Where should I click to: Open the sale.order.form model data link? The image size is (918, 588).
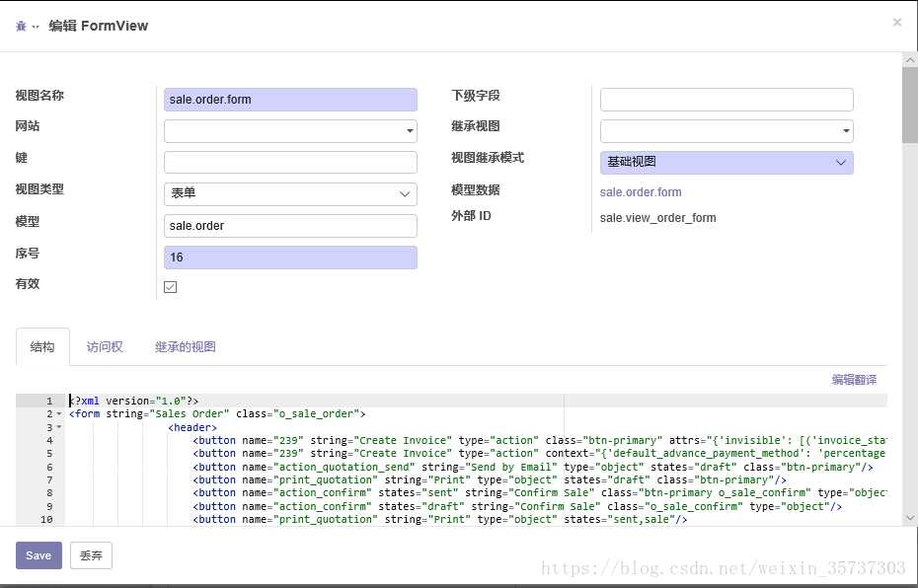pos(641,192)
